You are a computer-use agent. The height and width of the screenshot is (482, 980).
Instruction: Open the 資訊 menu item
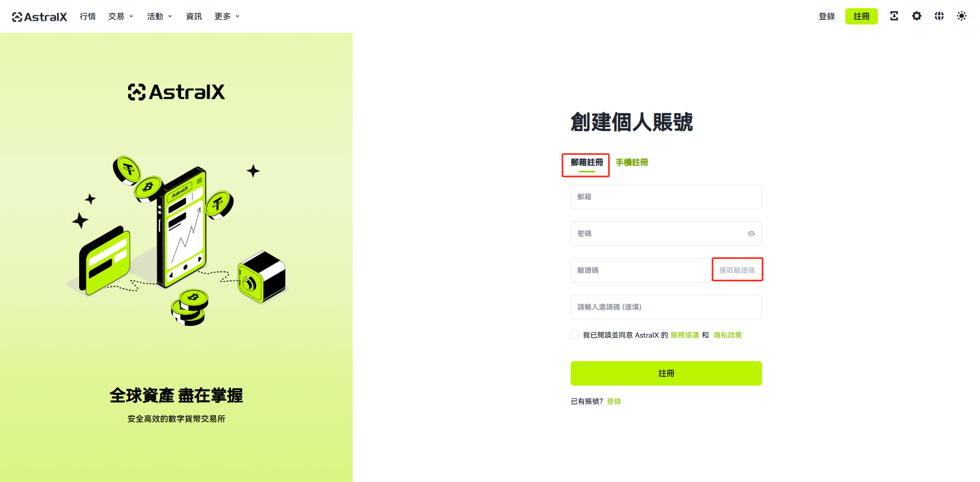(x=194, y=16)
